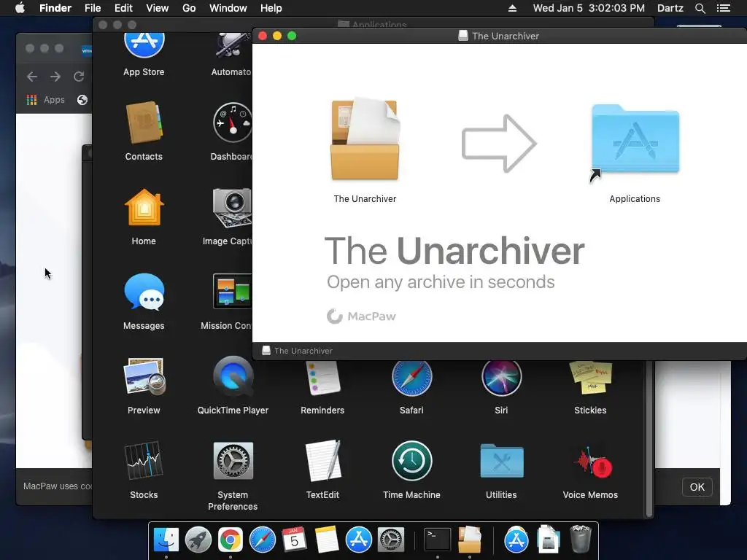Open the Finder menu

point(55,8)
